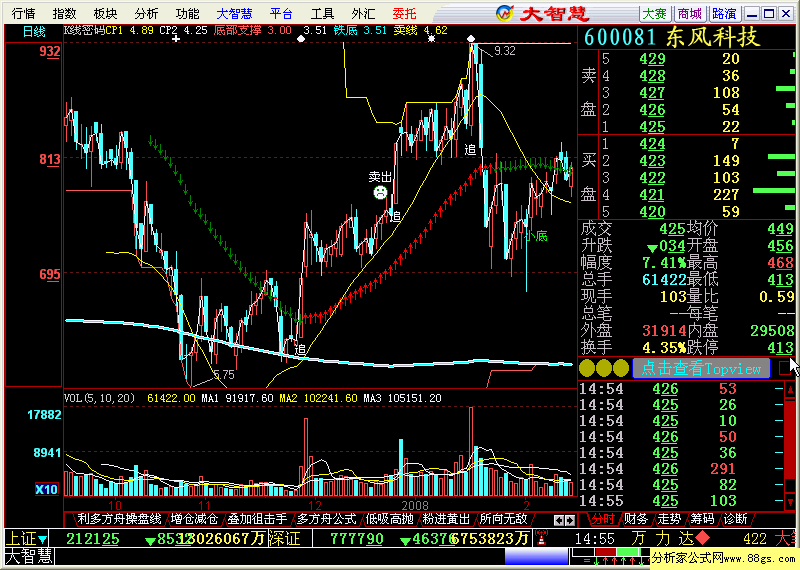Click the X10 volume scale badge
800x570 pixels.
click(46, 489)
